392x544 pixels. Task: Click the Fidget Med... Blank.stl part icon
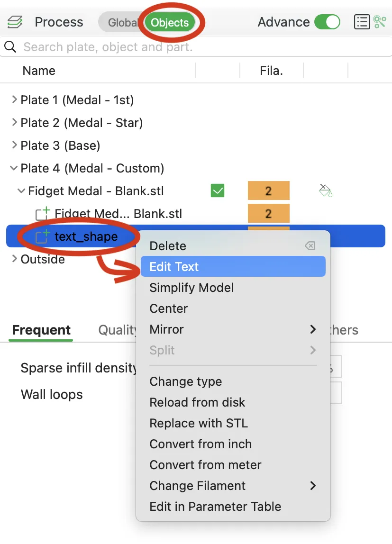tap(43, 214)
